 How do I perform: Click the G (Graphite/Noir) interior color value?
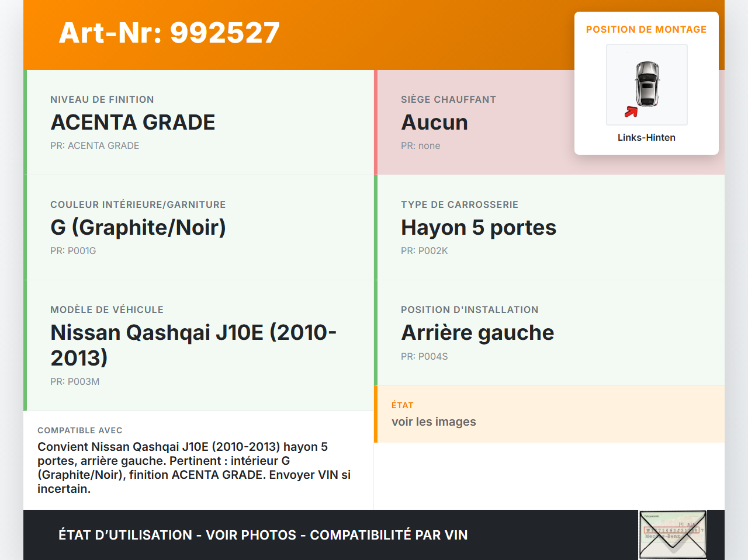(138, 227)
